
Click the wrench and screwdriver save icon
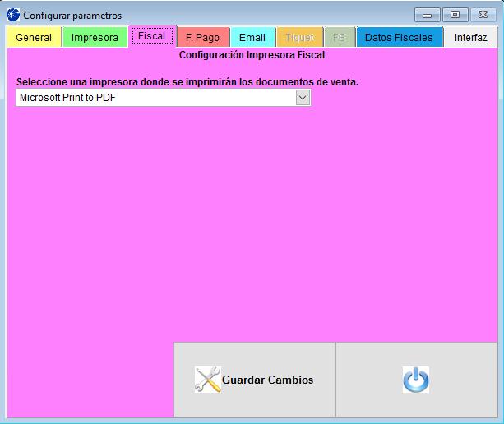pyautogui.click(x=207, y=380)
